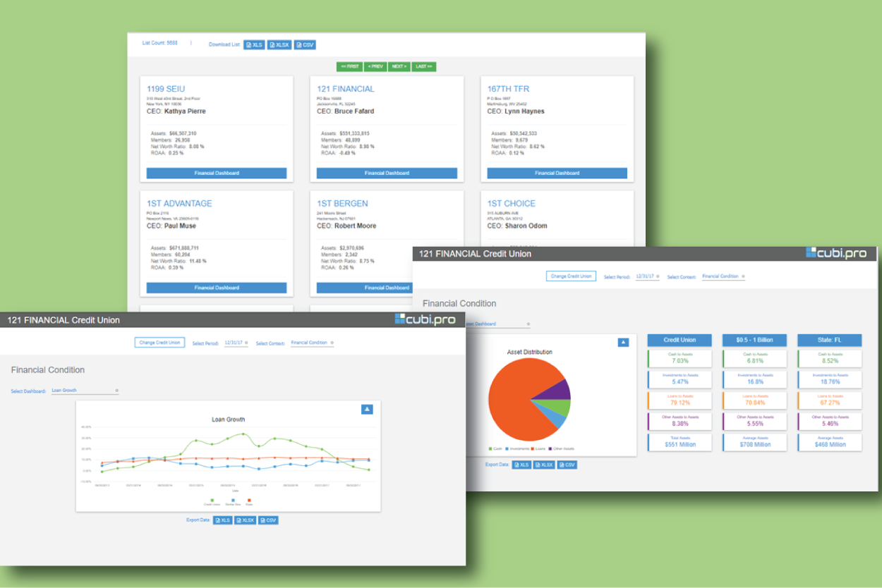Viewport: 882px width, 588px height.
Task: Export Loan Growth data as XLSX
Action: tap(245, 520)
